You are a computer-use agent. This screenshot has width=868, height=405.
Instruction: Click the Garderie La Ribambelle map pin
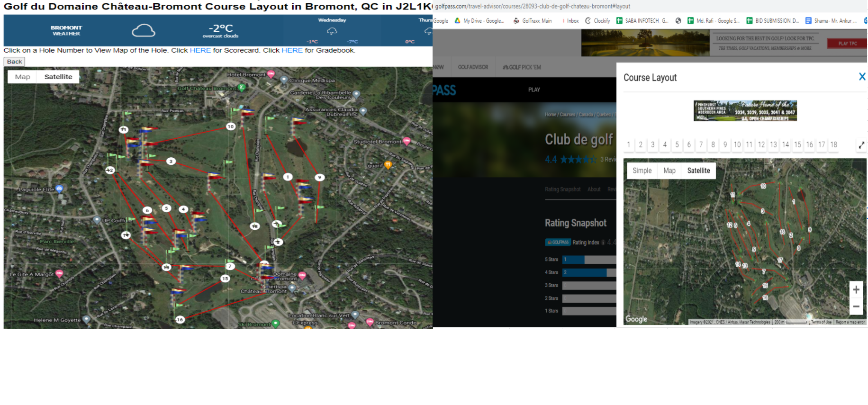tap(356, 94)
